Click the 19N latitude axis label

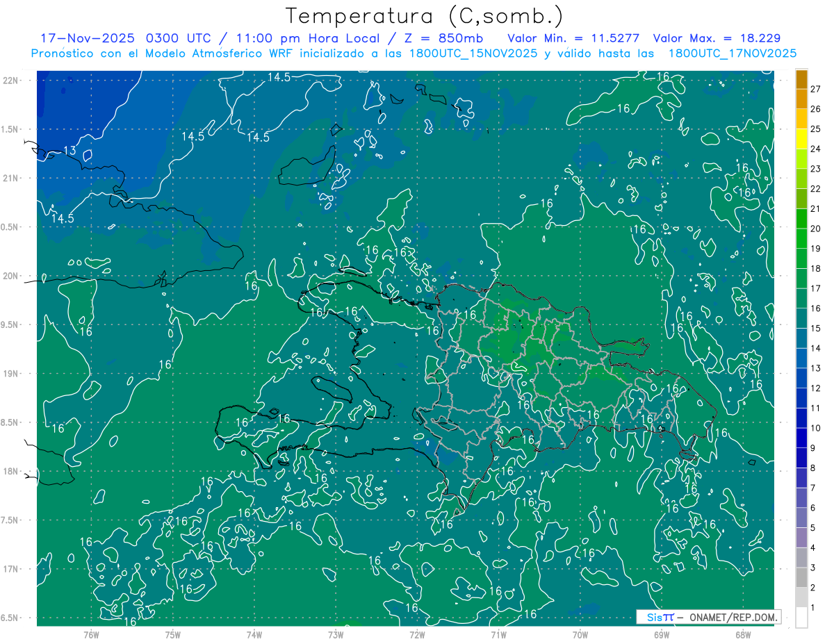(x=10, y=373)
